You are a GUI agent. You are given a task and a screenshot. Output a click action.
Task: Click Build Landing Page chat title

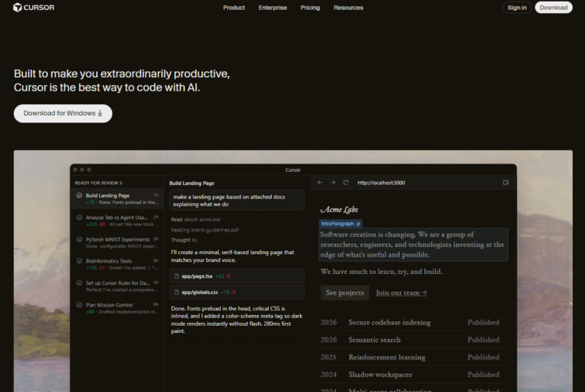192,183
